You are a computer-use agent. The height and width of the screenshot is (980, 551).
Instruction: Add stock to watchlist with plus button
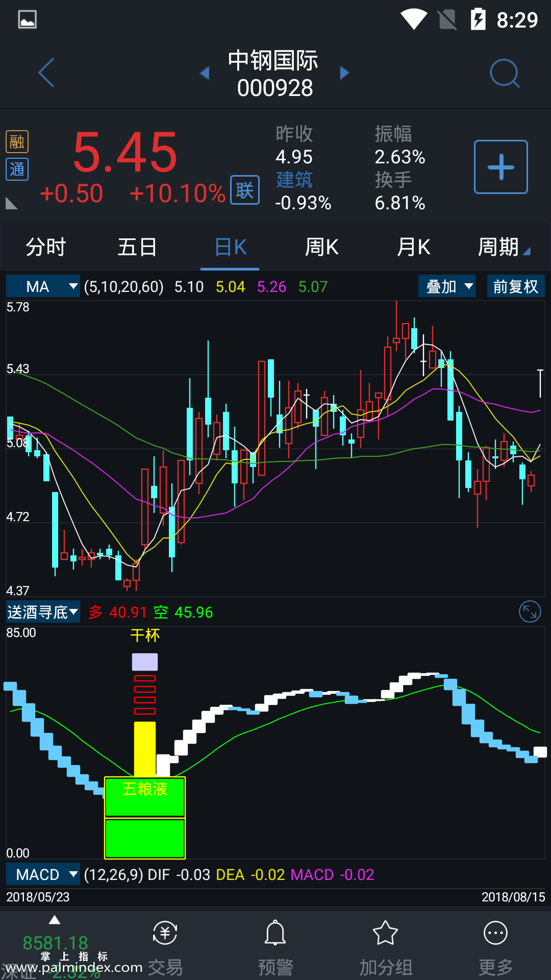(501, 167)
